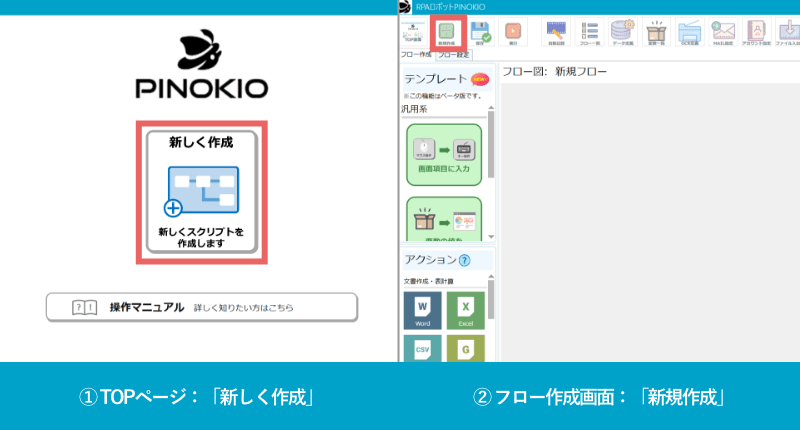Click the 新規作成 green plus icon
Screen dimensions: 800x430
(x=447, y=33)
